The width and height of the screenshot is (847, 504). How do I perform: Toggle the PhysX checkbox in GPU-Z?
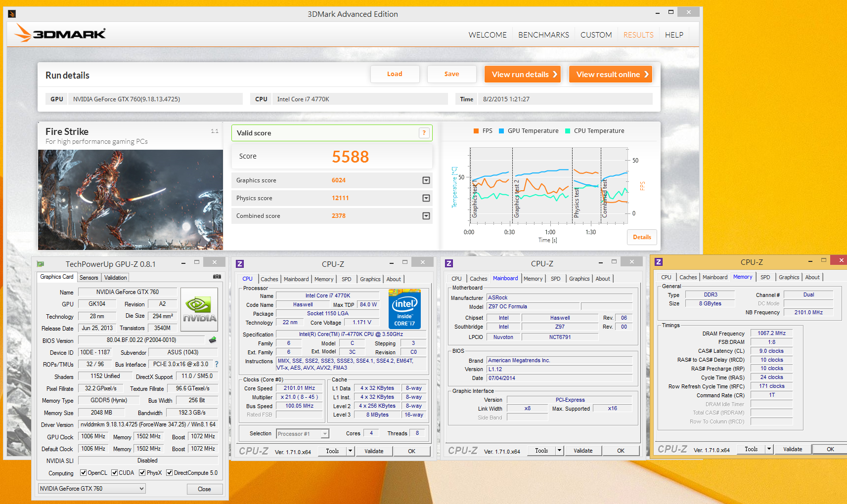tap(142, 473)
